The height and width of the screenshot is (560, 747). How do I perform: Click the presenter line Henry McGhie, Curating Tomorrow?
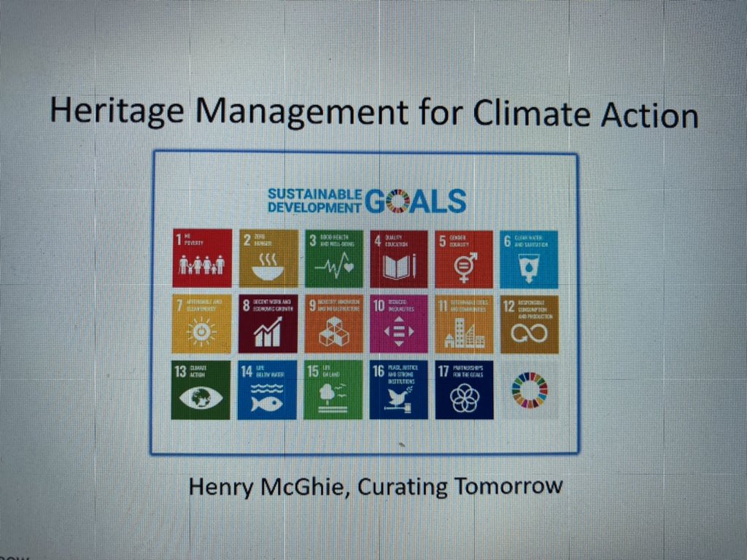coord(376,486)
